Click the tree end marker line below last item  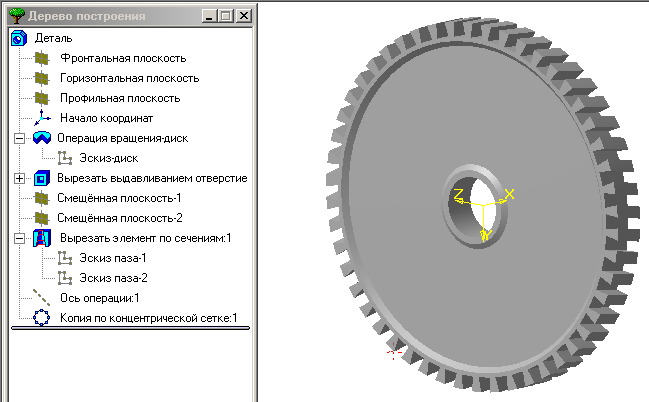[130, 329]
